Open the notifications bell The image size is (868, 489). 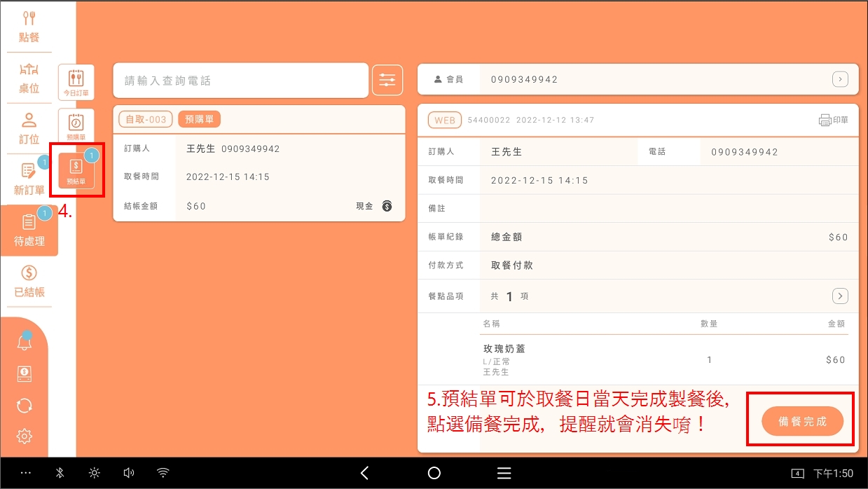coord(25,342)
